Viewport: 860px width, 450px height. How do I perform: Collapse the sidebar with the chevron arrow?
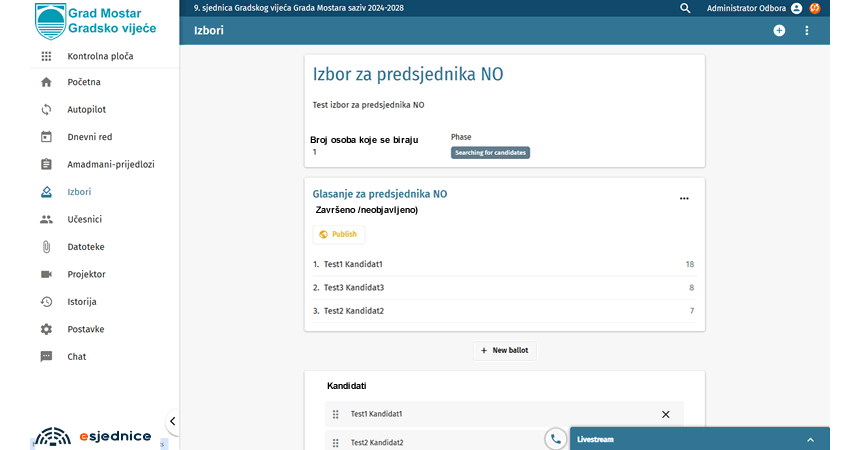click(172, 422)
